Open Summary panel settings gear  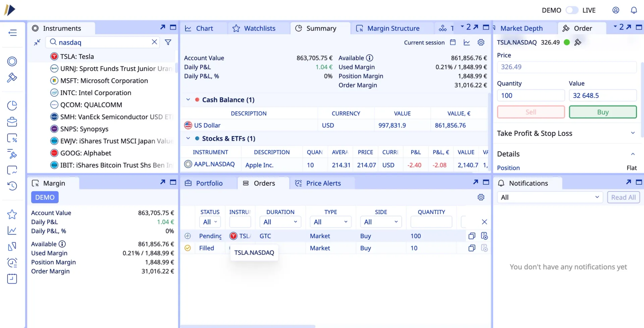[x=481, y=42]
